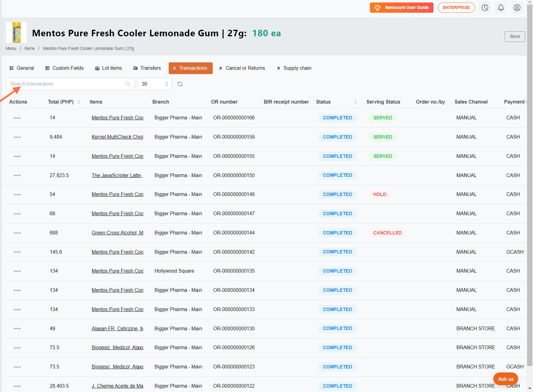Click SERVED badge for OR-000000000166
Viewport: 533px width, 392px height.
383,118
